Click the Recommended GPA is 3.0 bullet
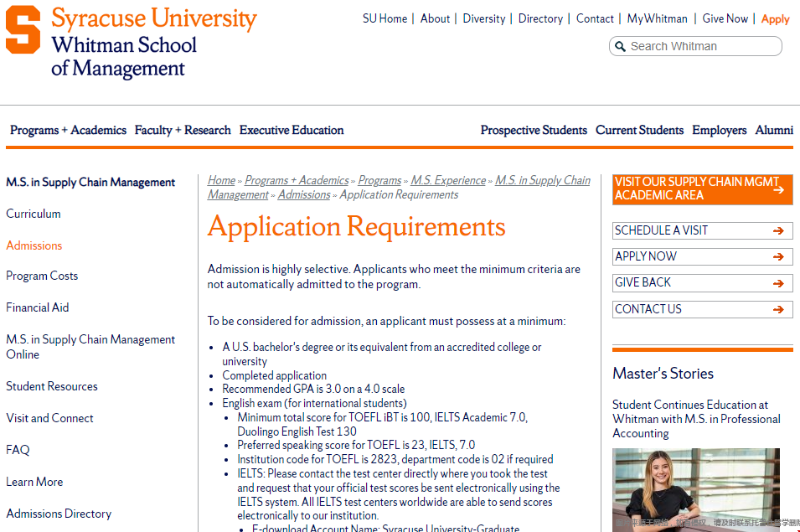Viewport: 800px width, 532px height. point(313,390)
